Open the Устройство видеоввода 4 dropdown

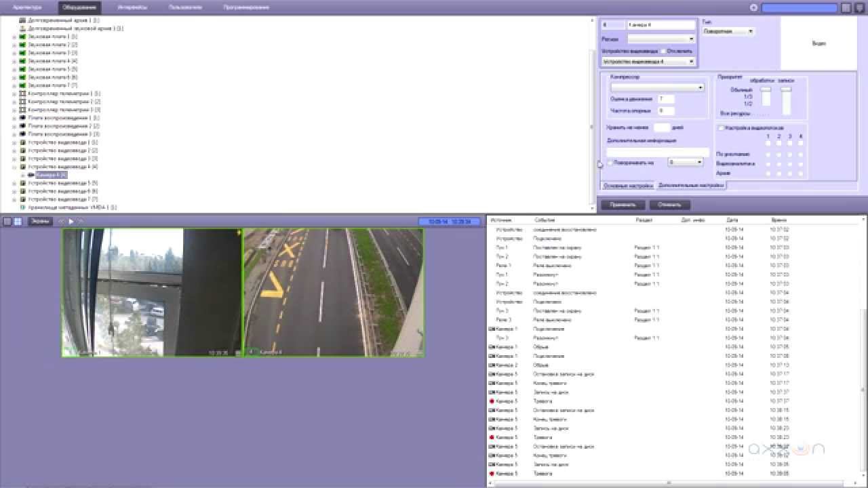[x=649, y=62]
